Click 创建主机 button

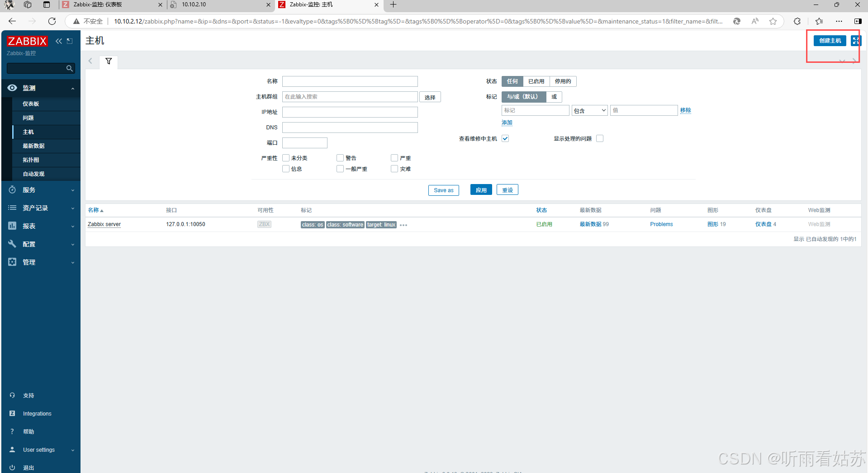click(x=830, y=41)
